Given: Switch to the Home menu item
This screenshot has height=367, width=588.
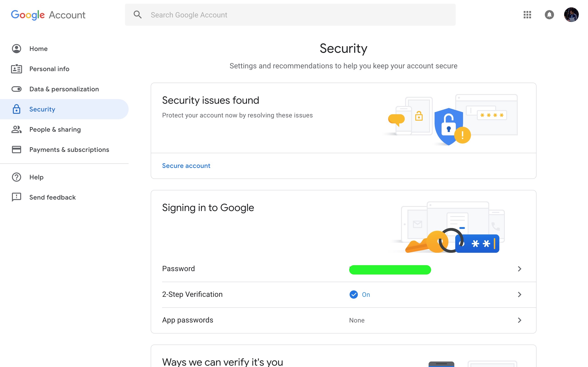Looking at the screenshot, I should (38, 49).
